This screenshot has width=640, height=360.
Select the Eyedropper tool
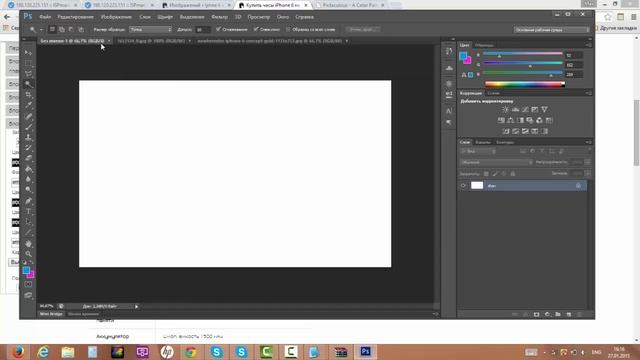tap(28, 105)
